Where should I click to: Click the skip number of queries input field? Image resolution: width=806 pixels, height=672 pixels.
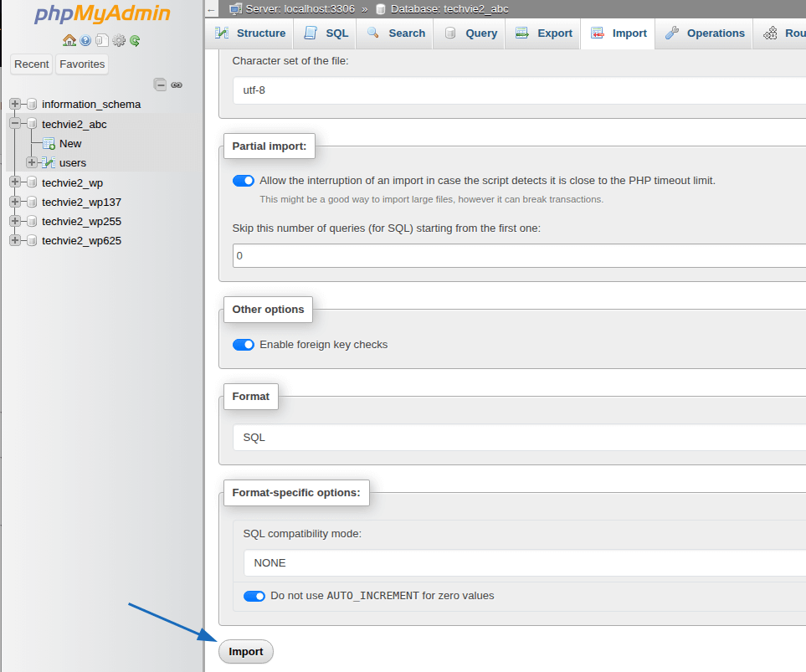tap(519, 255)
